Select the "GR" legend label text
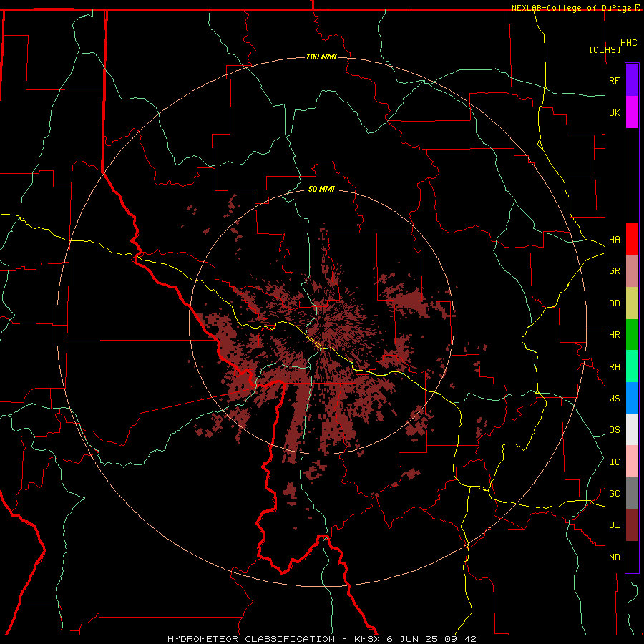 click(614, 271)
